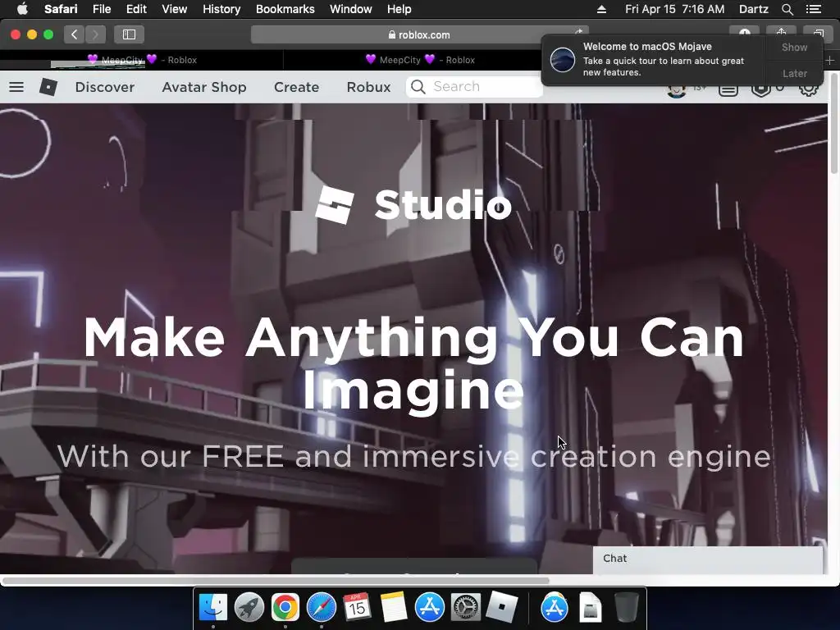Open the Robux page link
The image size is (840, 630).
pos(368,87)
